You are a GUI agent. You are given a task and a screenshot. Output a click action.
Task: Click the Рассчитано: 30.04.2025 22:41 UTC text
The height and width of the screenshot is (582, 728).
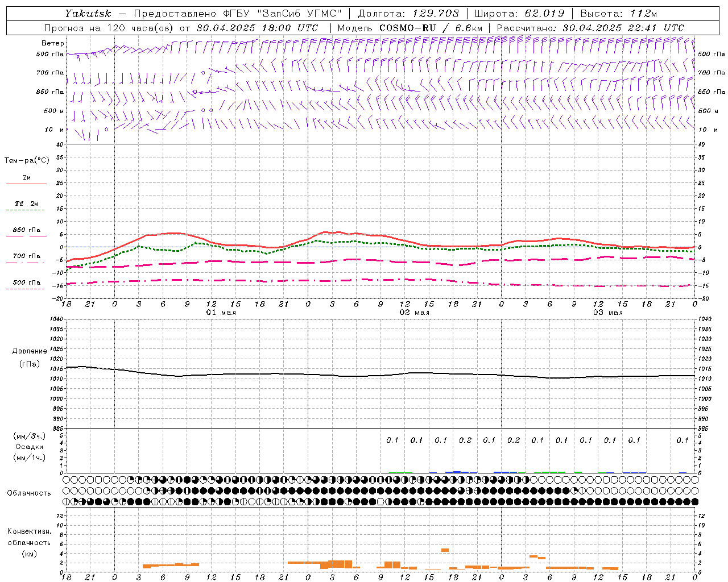(590, 28)
